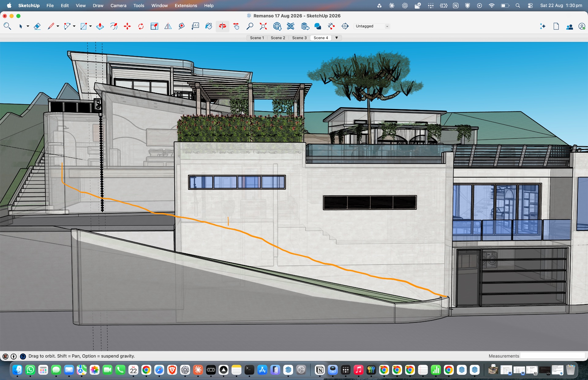Viewport: 588px width, 380px height.
Task: Pick the Paint Bucket tool
Action: pyautogui.click(x=209, y=26)
